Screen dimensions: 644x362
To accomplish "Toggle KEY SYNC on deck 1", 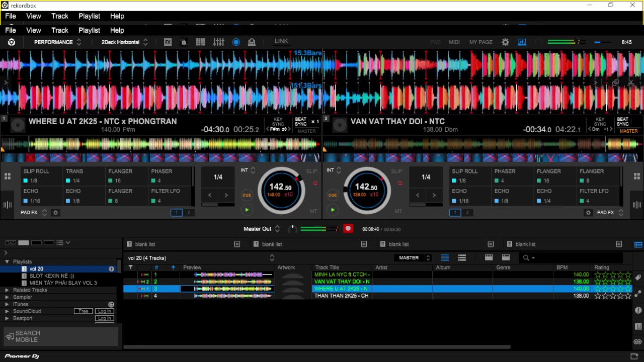I will 278,122.
